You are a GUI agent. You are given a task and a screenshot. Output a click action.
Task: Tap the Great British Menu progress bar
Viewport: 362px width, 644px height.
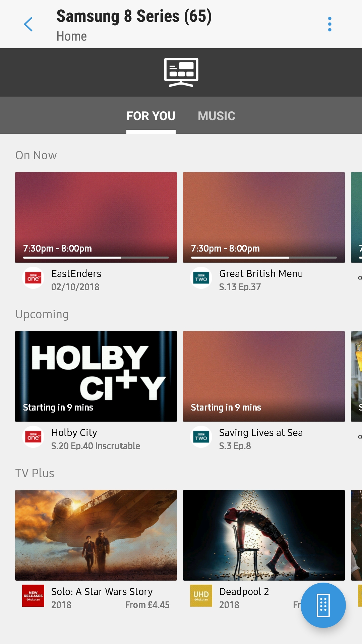click(264, 258)
